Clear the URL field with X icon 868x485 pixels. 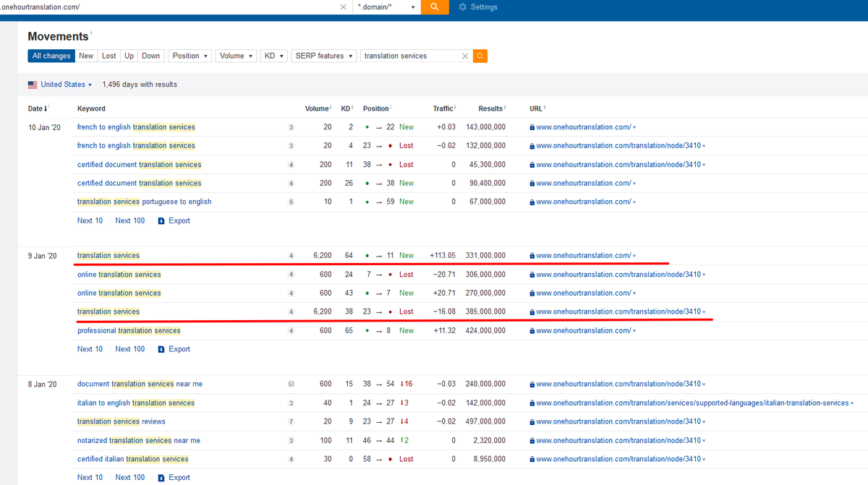tap(344, 7)
